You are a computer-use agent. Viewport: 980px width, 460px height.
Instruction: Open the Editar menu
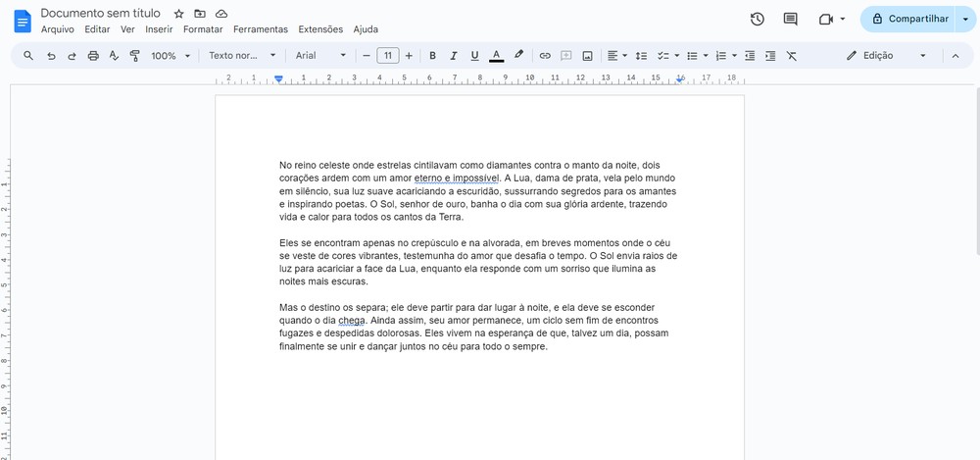click(97, 29)
